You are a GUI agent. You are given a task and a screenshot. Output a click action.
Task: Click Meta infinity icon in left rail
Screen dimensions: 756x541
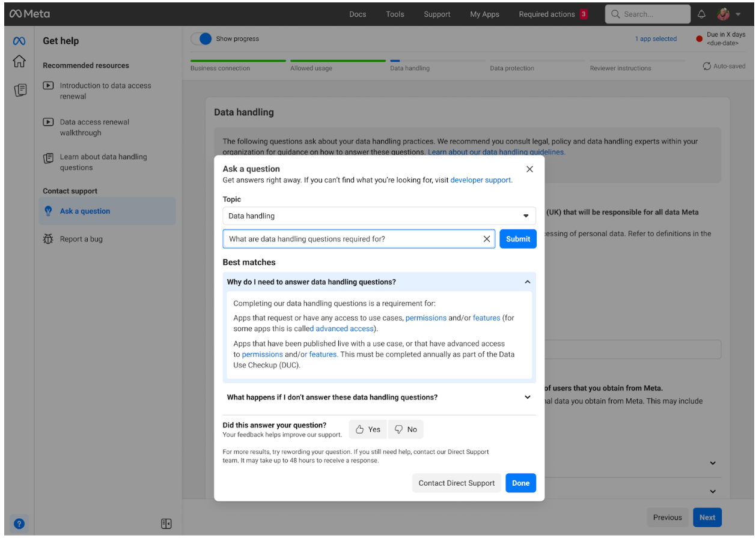pyautogui.click(x=19, y=41)
